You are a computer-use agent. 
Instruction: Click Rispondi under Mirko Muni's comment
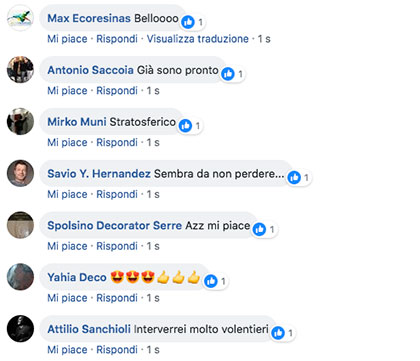117,142
